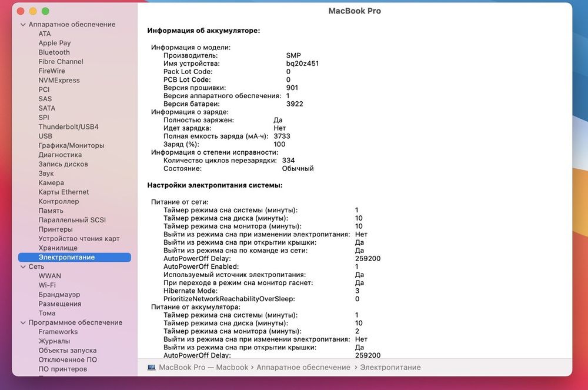Close the System Information window
The image size is (588, 390).
point(21,11)
